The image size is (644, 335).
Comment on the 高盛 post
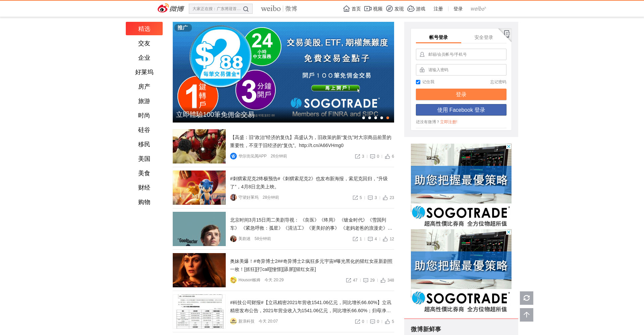[x=372, y=156]
